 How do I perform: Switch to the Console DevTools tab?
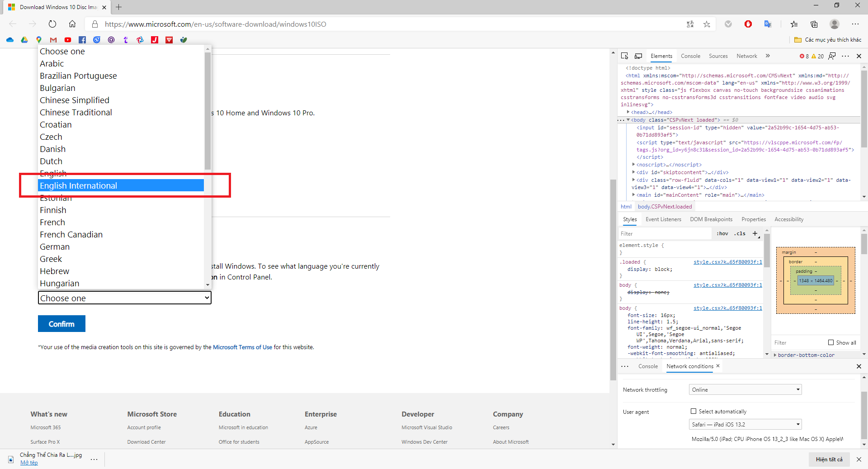(690, 56)
